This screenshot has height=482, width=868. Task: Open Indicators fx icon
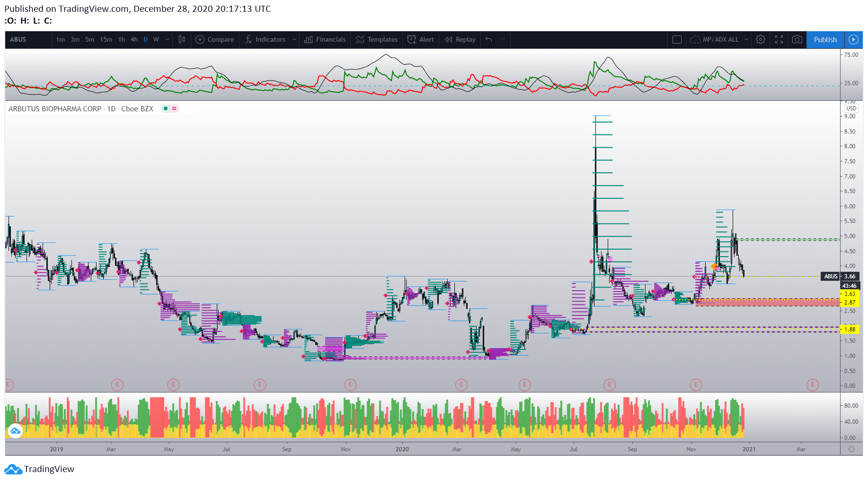coord(248,40)
